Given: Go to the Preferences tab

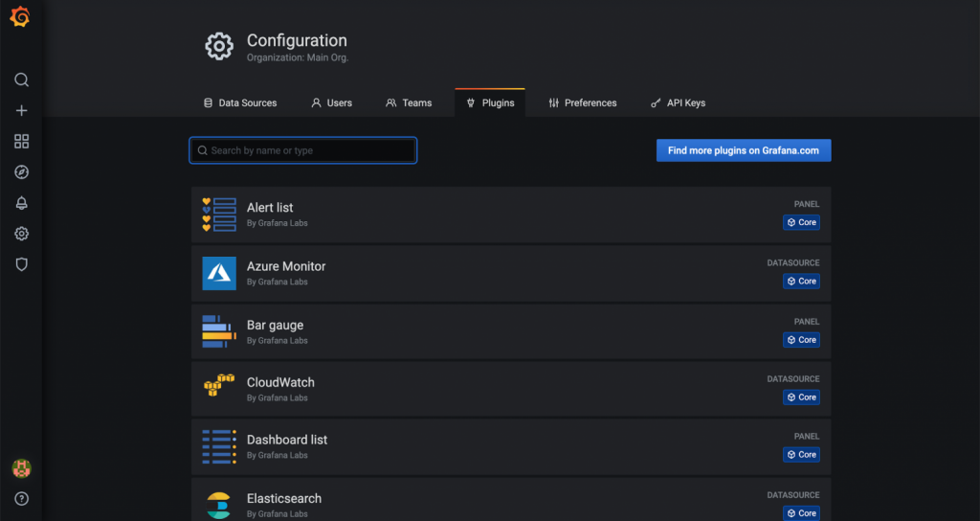Looking at the screenshot, I should pos(582,102).
